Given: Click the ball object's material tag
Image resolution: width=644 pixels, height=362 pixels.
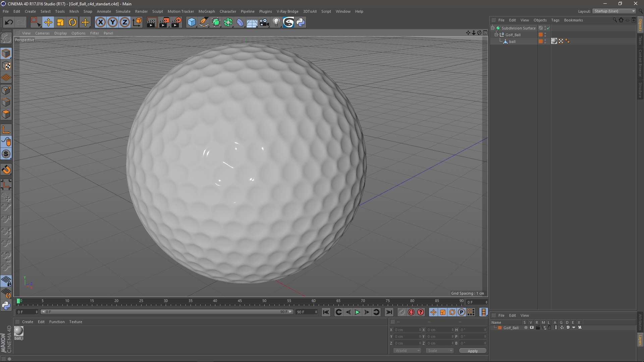Looking at the screenshot, I should point(554,41).
